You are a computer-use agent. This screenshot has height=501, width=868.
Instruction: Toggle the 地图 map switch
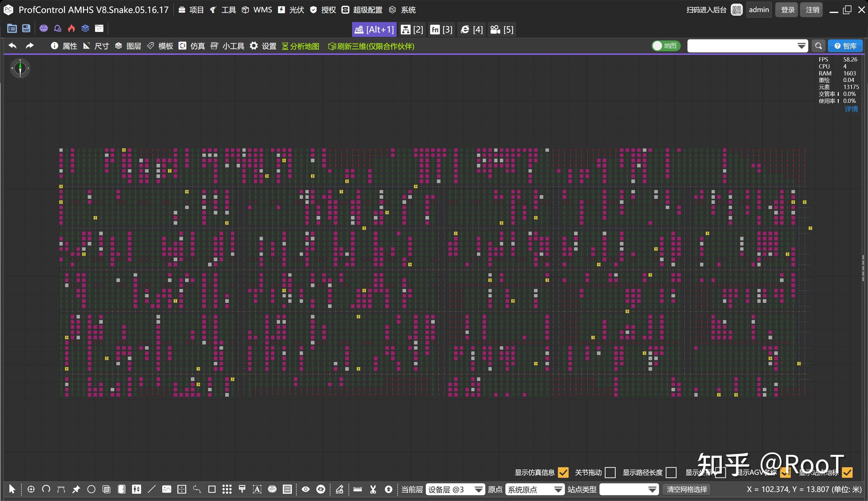(x=666, y=46)
